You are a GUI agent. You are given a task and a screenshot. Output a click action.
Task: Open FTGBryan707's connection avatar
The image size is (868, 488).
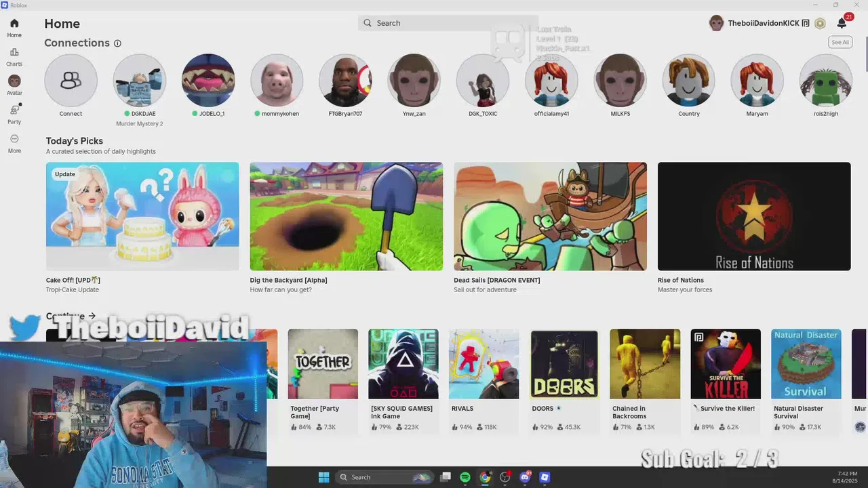345,81
